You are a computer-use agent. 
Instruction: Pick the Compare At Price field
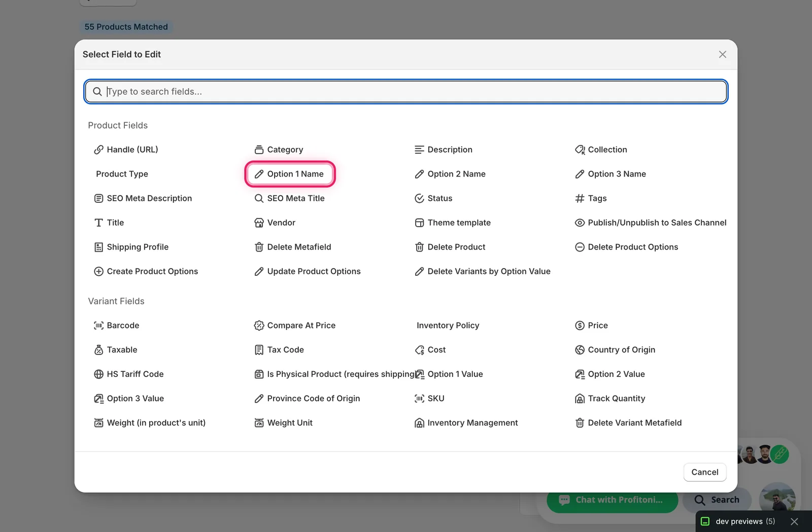point(295,326)
